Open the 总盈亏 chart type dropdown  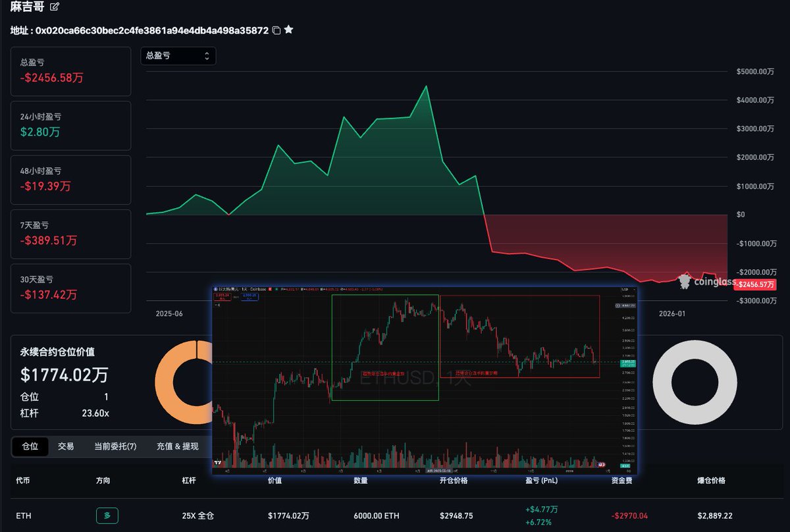coord(178,56)
